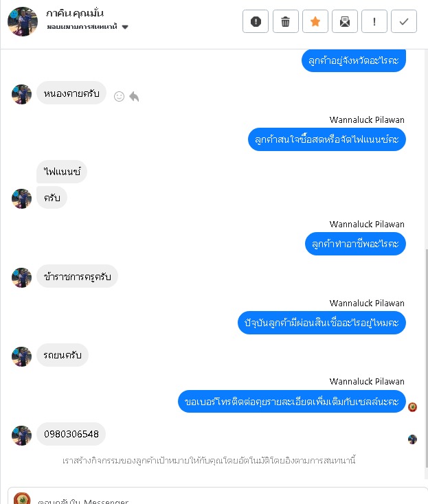
Task: Add emoji reaction to หนองคายครับ message
Action: tap(119, 96)
